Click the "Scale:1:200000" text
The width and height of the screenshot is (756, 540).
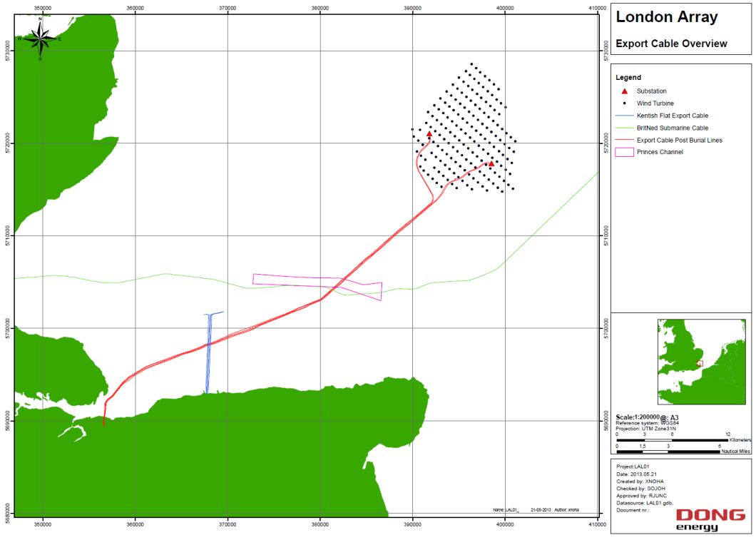coord(638,417)
